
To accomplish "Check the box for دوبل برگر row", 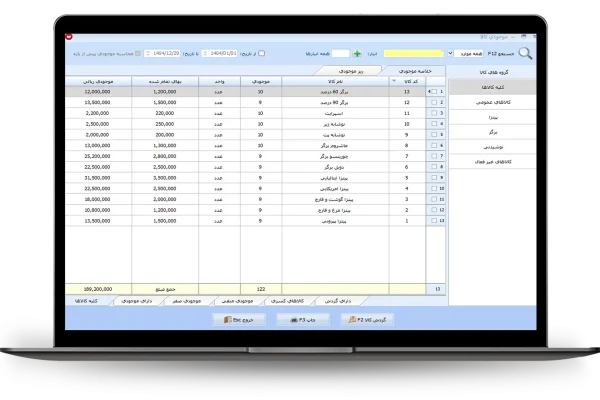I will (x=434, y=167).
